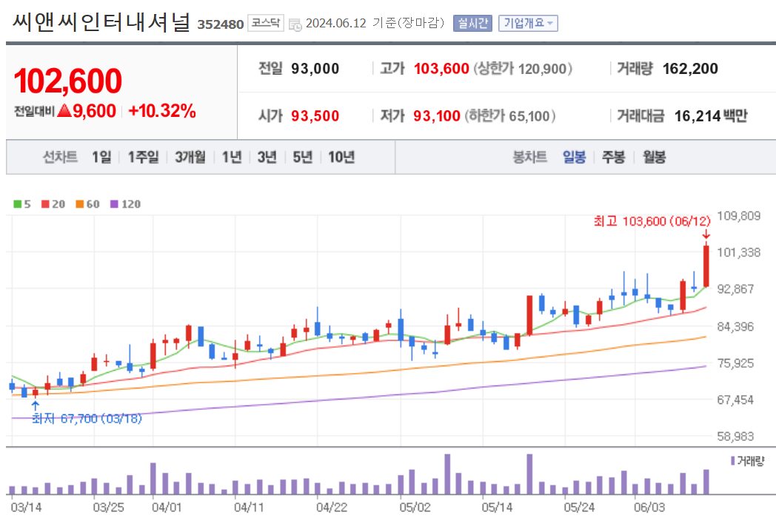Click the 고가 value 103,600
Viewport: 776px width, 532px height.
(x=441, y=69)
